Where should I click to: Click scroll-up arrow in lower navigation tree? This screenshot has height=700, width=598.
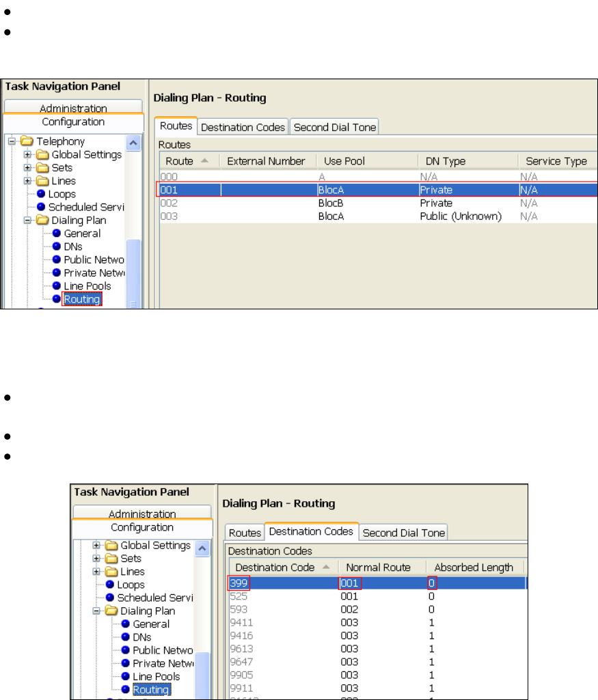pos(202,548)
